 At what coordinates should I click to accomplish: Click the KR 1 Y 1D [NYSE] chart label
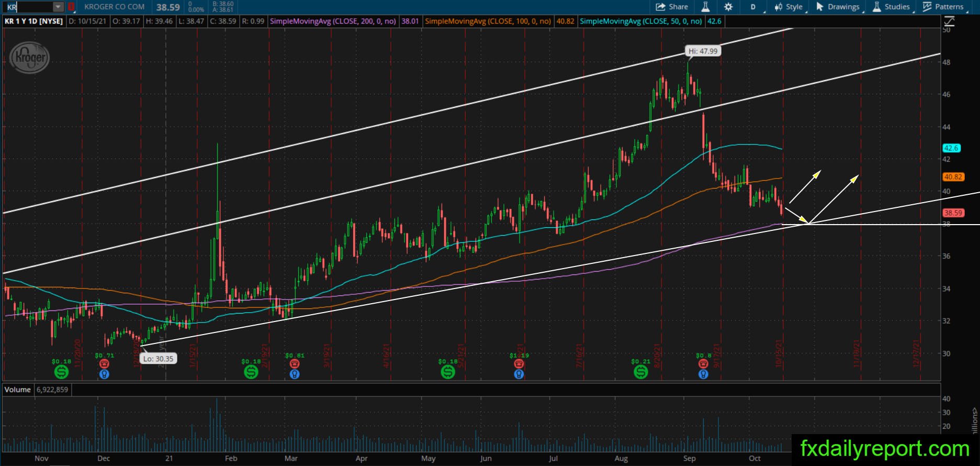click(34, 21)
